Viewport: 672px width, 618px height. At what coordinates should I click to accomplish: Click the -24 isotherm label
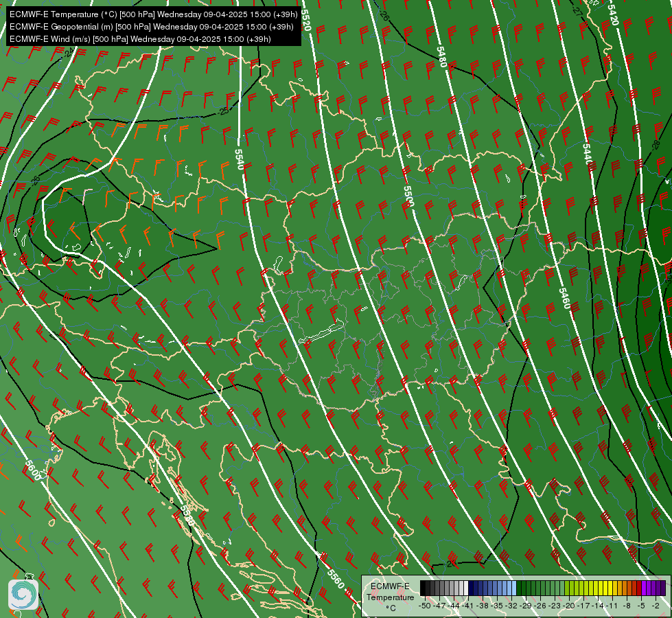[68, 53]
